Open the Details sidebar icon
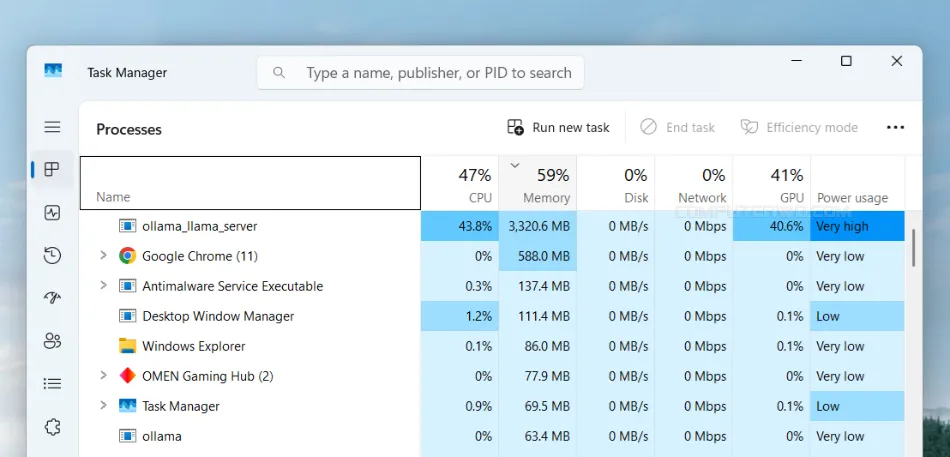 tap(53, 384)
